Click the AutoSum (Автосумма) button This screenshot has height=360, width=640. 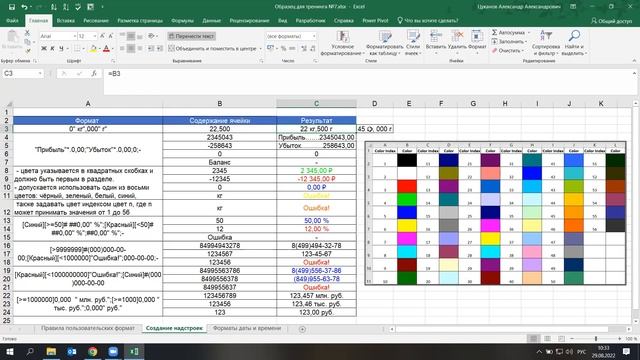(x=508, y=33)
